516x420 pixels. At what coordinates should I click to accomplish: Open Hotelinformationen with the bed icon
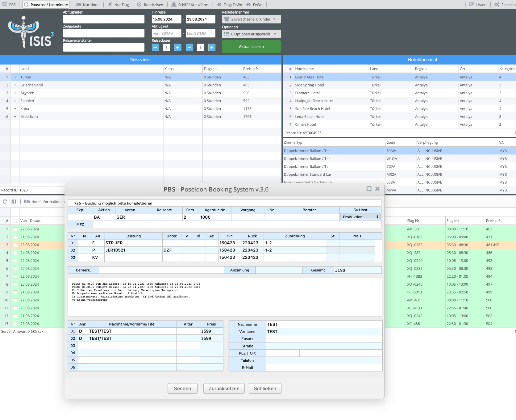click(44, 202)
